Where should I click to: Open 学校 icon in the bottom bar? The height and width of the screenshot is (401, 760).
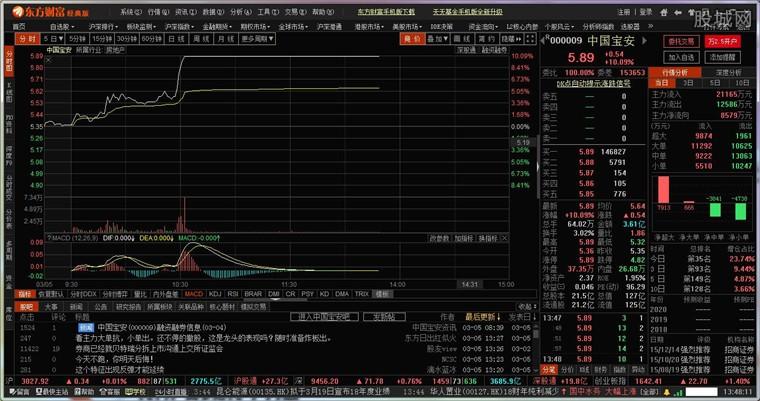tap(136, 391)
